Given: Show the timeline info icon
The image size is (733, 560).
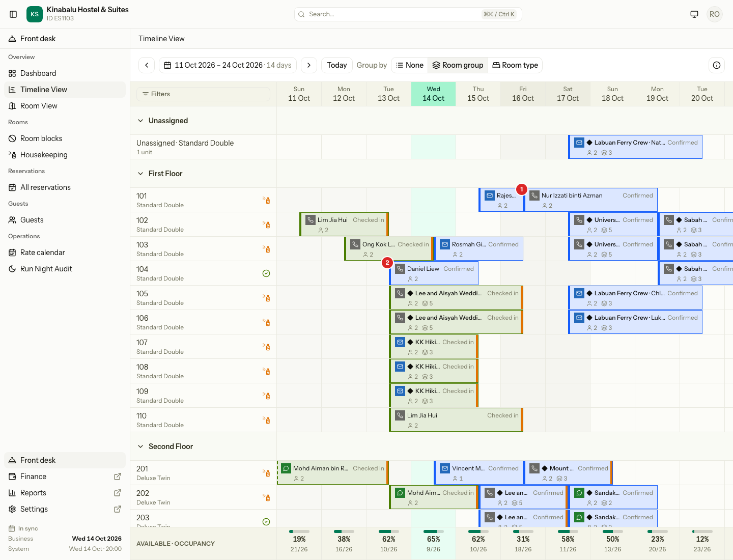Looking at the screenshot, I should 717,65.
